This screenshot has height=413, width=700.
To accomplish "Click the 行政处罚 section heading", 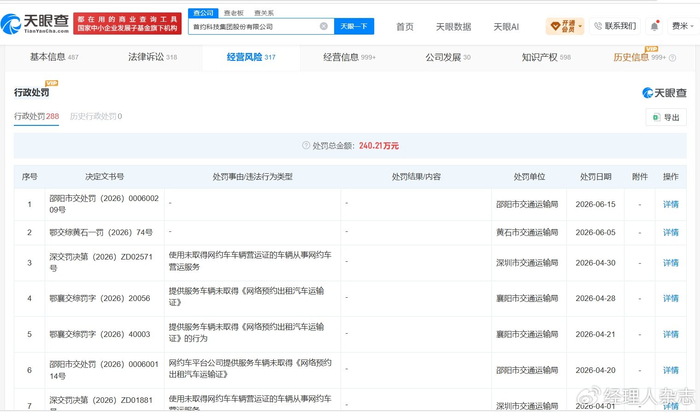I will [x=32, y=92].
